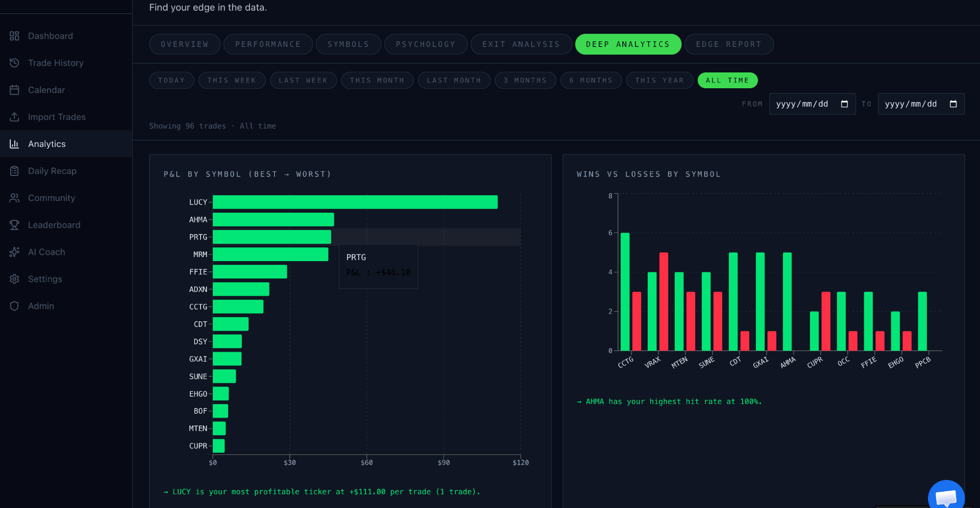Click the Settings gear icon
980x508 pixels.
[x=14, y=279]
